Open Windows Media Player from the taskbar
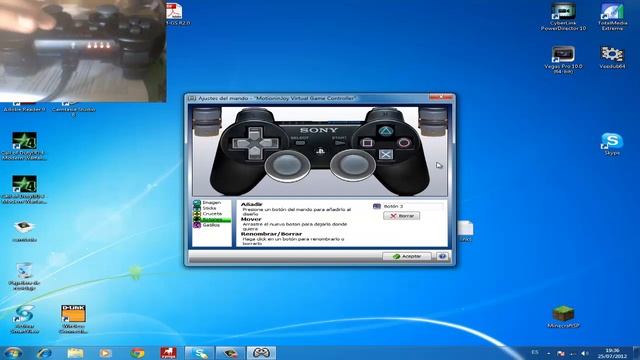Viewport: 640px width, 360px height. click(105, 353)
